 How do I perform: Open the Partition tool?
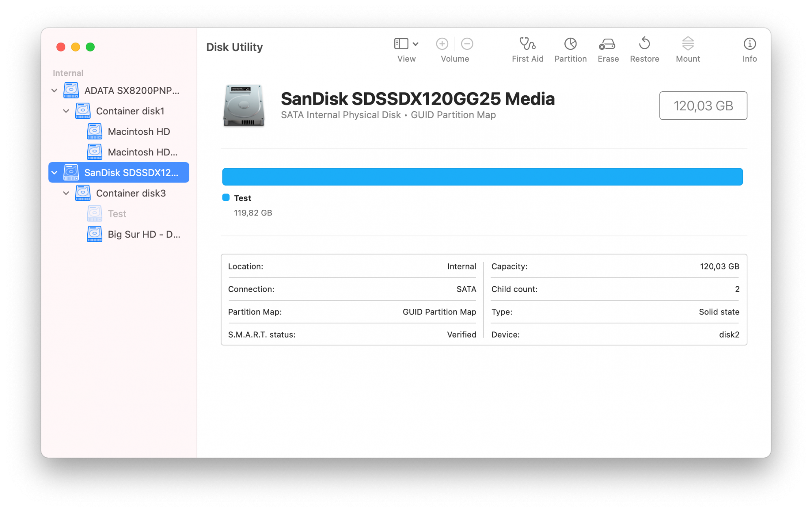(570, 44)
